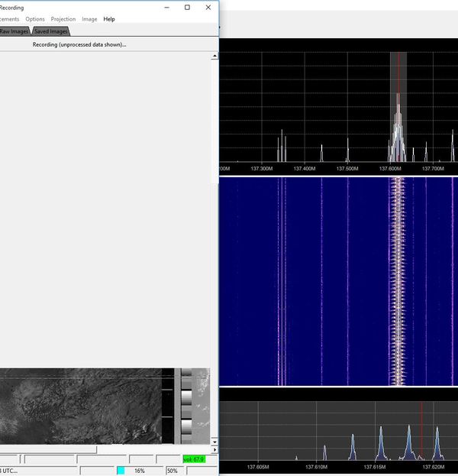Open the Projection menu
Screen dimensions: 458x476
(x=63, y=19)
